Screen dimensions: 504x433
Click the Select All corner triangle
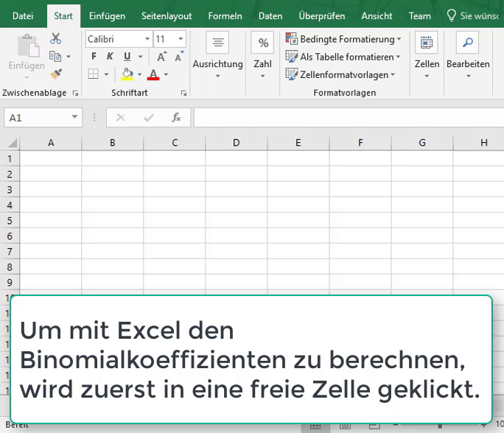[x=12, y=143]
